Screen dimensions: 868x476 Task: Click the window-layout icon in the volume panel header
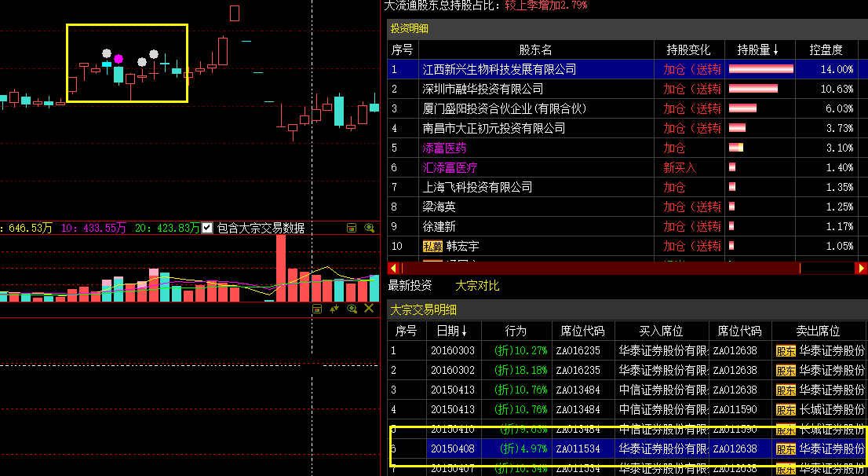pyautogui.click(x=352, y=229)
